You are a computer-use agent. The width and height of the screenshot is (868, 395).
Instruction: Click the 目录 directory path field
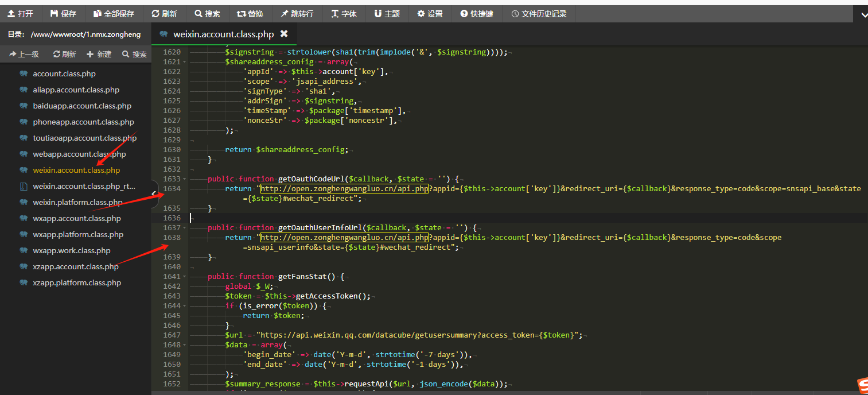(85, 34)
